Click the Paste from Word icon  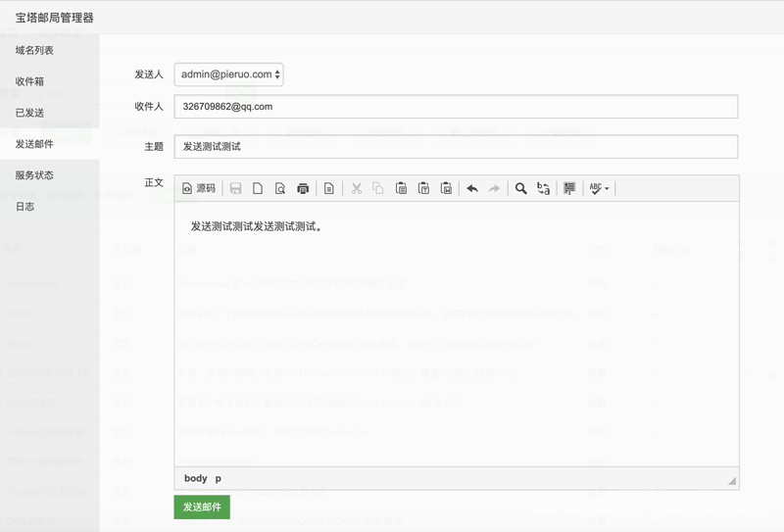pyautogui.click(x=446, y=188)
